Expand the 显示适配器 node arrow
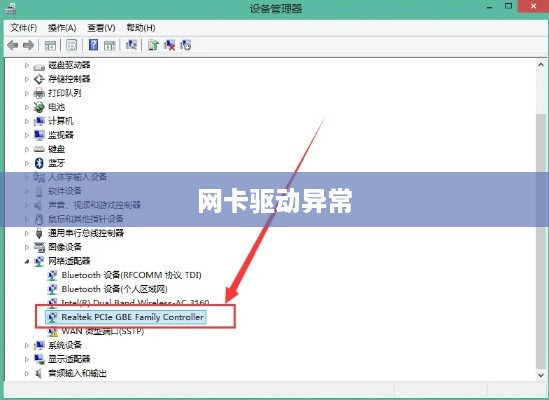The height and width of the screenshot is (400, 549). tap(27, 359)
